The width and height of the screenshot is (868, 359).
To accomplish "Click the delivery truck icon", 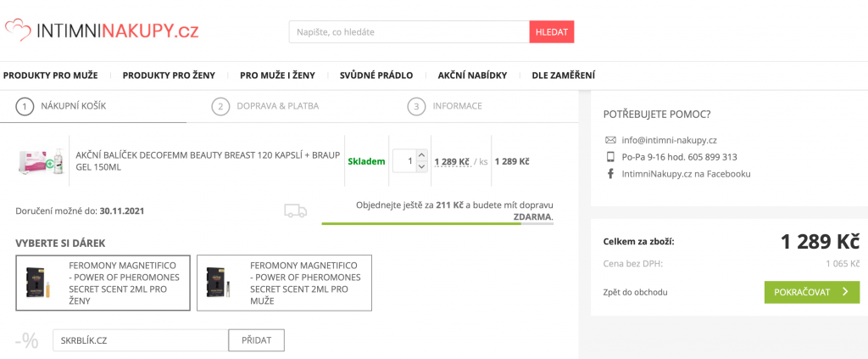I will (295, 210).
